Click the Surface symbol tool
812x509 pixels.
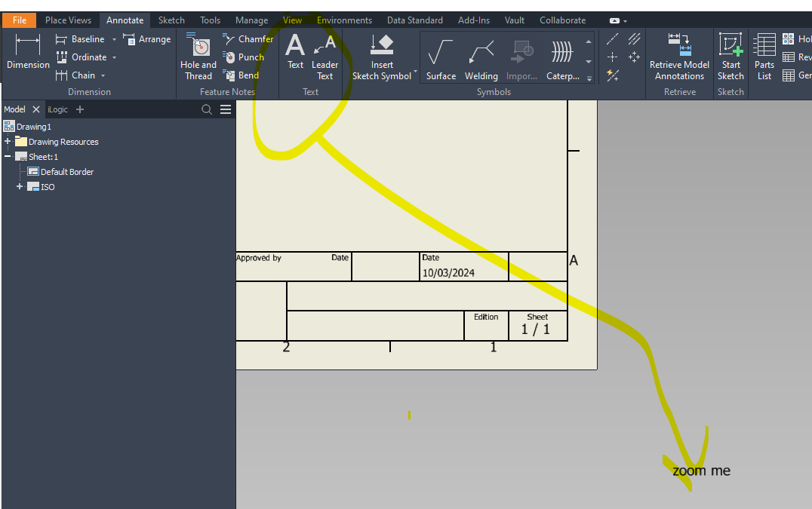point(441,57)
